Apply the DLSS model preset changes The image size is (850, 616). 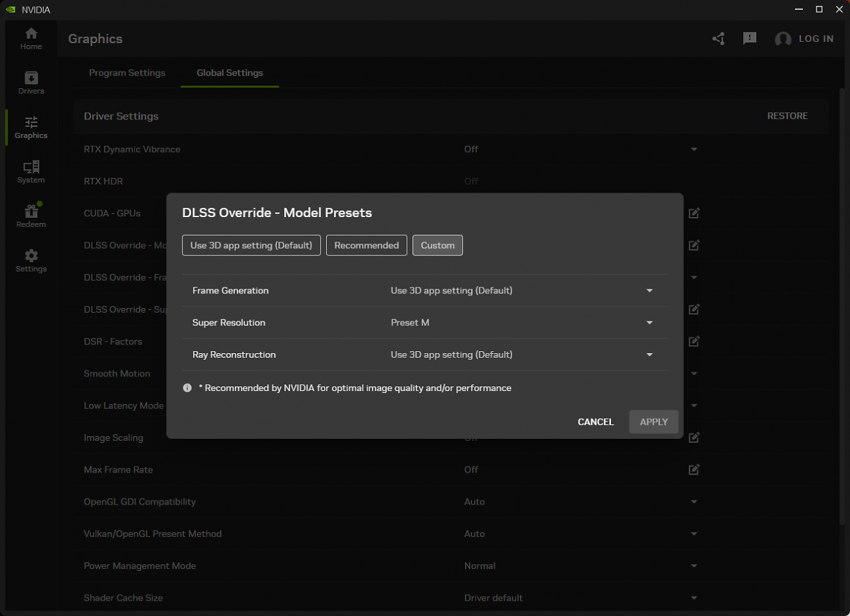click(x=653, y=422)
